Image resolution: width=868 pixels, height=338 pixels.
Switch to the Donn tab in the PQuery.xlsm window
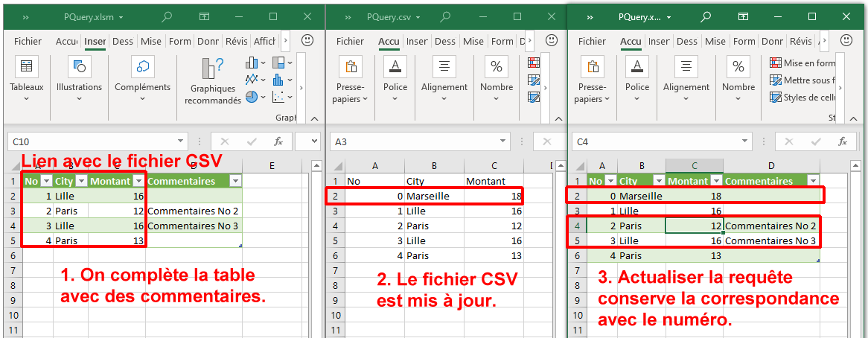coord(208,42)
